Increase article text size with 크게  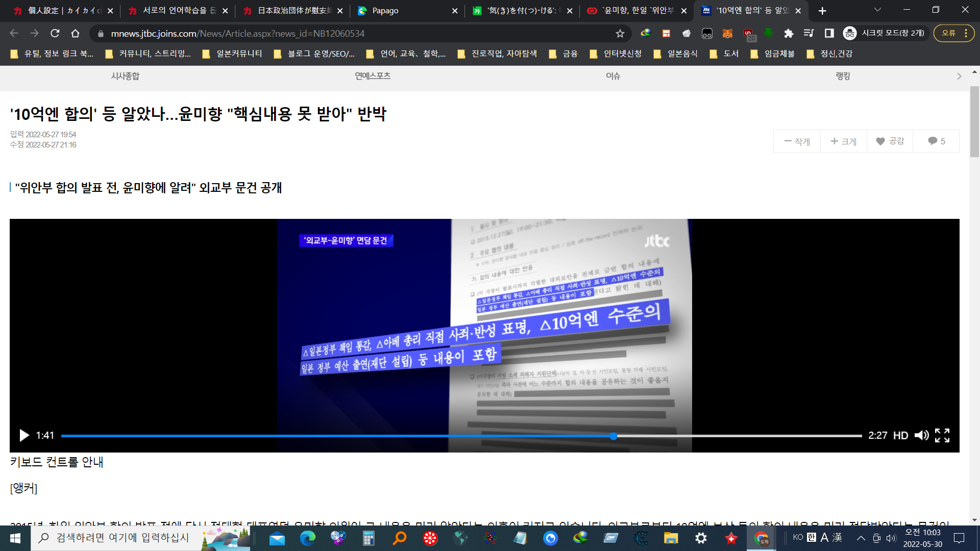844,141
